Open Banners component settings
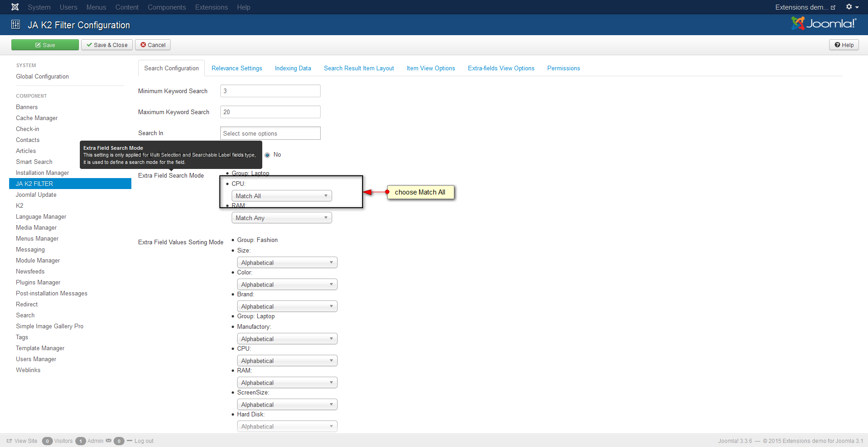 tap(27, 107)
